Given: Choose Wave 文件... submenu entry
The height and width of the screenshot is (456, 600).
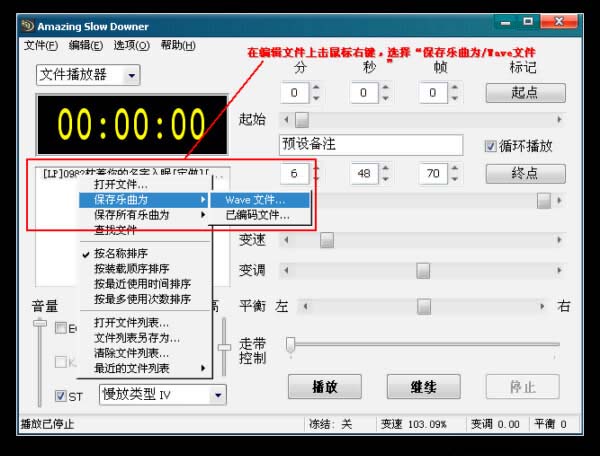Looking at the screenshot, I should pyautogui.click(x=260, y=200).
